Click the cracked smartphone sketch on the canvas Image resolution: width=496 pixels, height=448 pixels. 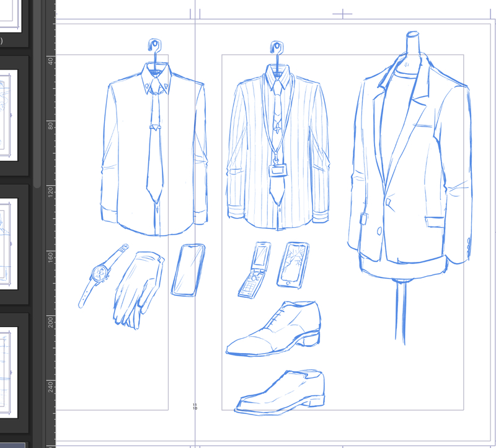click(293, 266)
